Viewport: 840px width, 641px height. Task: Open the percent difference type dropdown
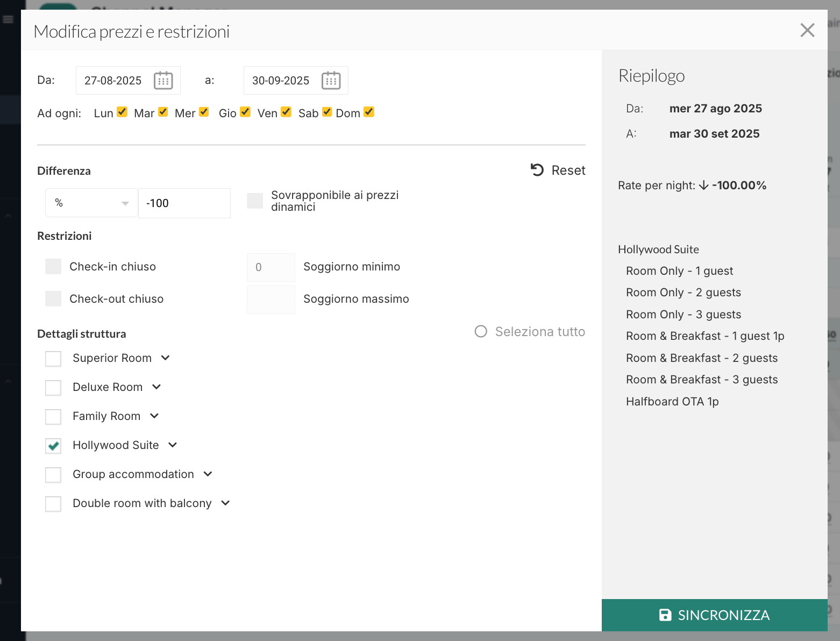pos(91,203)
